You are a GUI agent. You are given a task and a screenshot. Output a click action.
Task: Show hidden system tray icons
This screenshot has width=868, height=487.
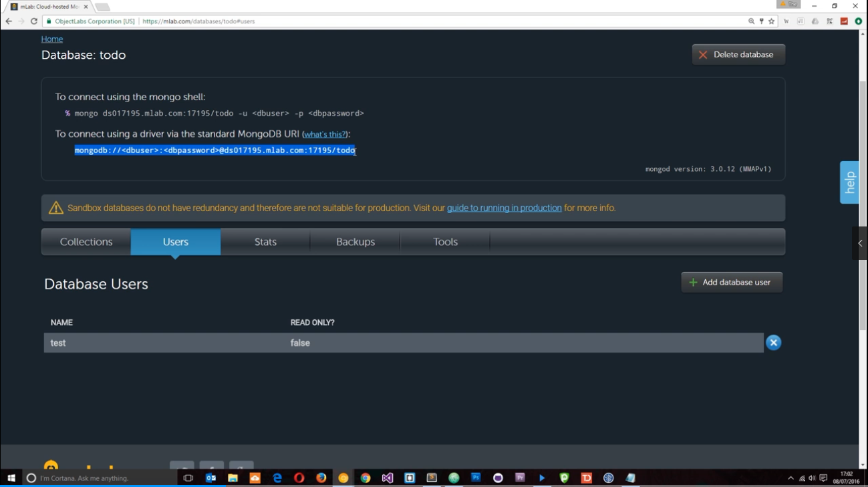click(x=790, y=478)
